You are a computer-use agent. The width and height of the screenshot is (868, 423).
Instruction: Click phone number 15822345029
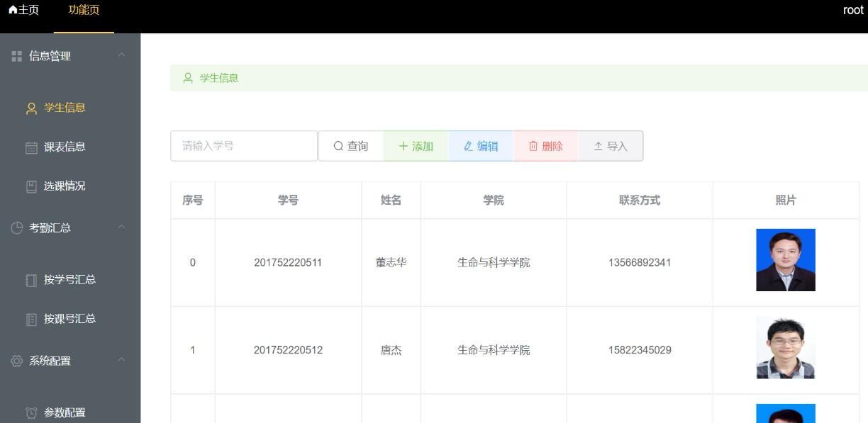640,350
